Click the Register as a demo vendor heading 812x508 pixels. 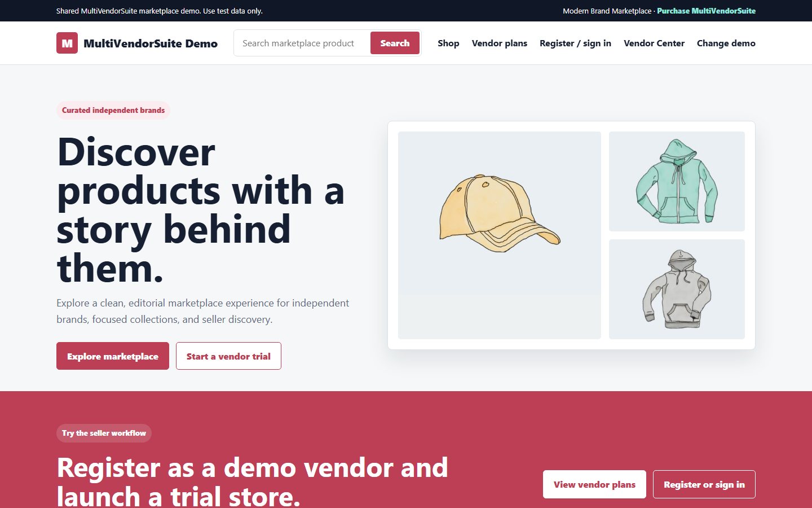pyautogui.click(x=253, y=481)
